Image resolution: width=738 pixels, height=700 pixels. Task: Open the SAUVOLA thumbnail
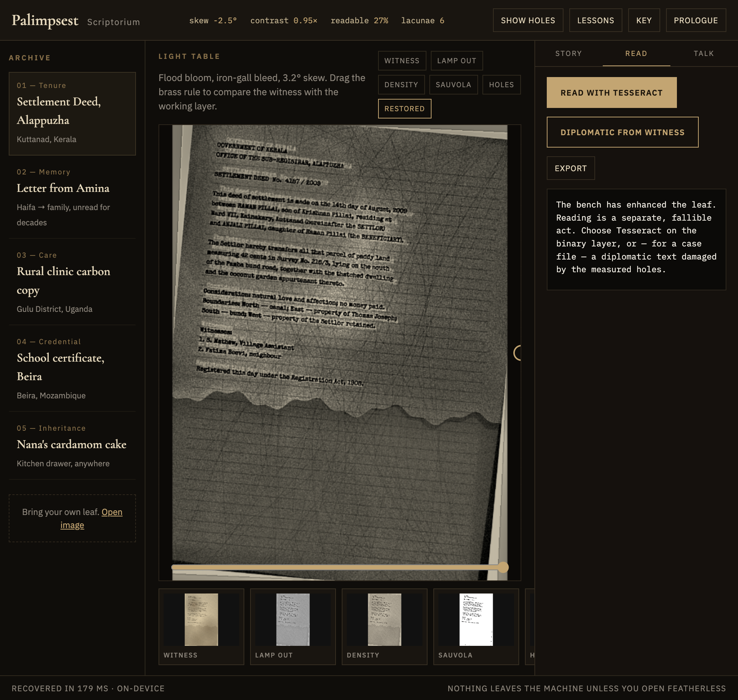pyautogui.click(x=476, y=627)
